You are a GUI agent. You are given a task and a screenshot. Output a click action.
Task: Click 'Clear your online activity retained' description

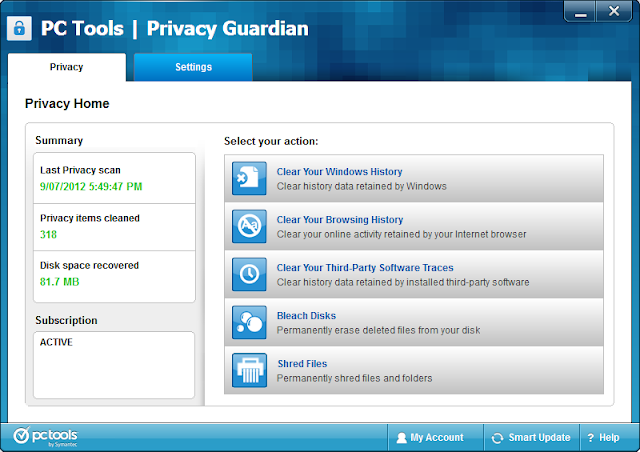401,234
